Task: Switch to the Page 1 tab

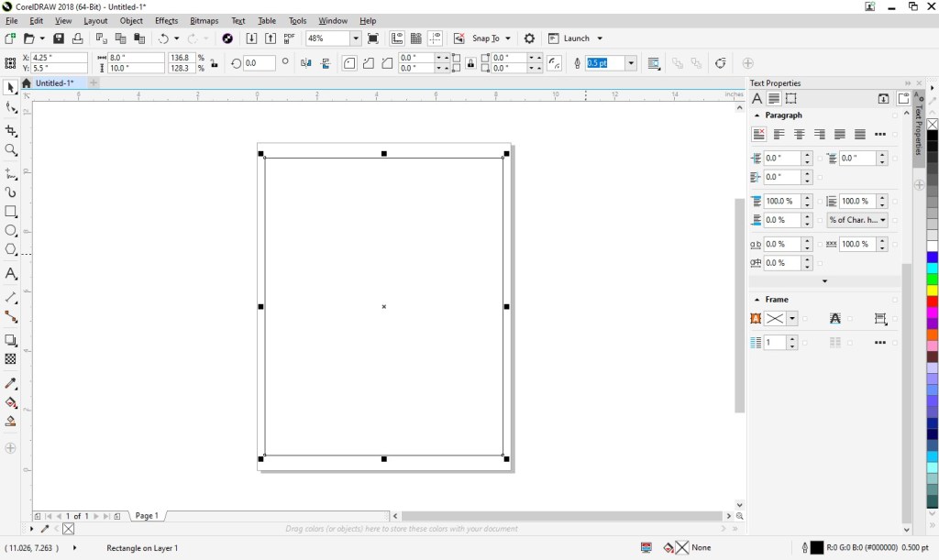Action: tap(147, 516)
